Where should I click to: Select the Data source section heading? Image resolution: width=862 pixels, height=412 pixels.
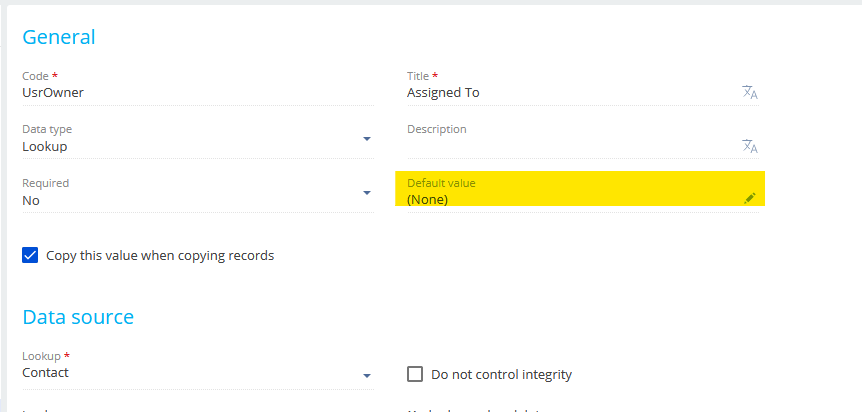coord(78,317)
